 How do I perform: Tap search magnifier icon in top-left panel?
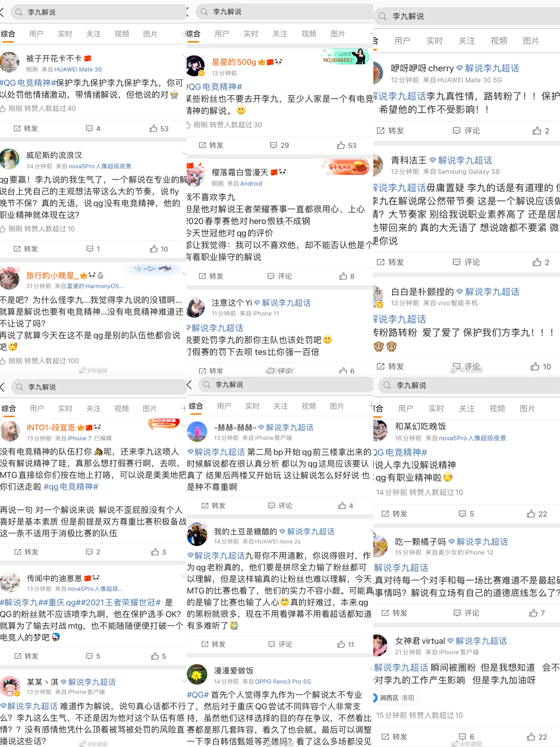tap(19, 12)
